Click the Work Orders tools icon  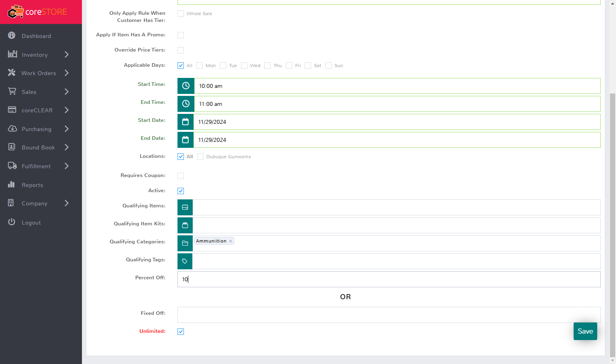[12, 73]
